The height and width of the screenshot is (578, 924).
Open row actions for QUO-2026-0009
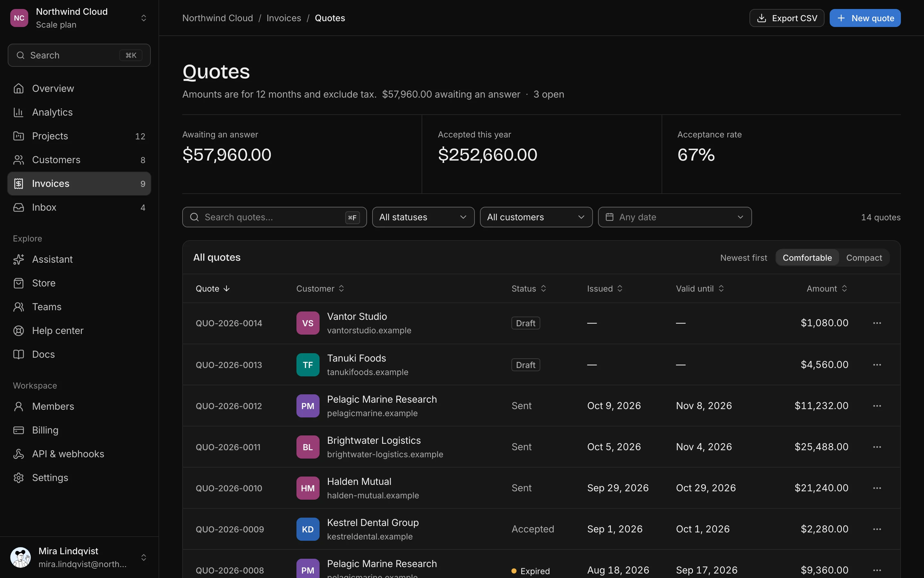[877, 529]
